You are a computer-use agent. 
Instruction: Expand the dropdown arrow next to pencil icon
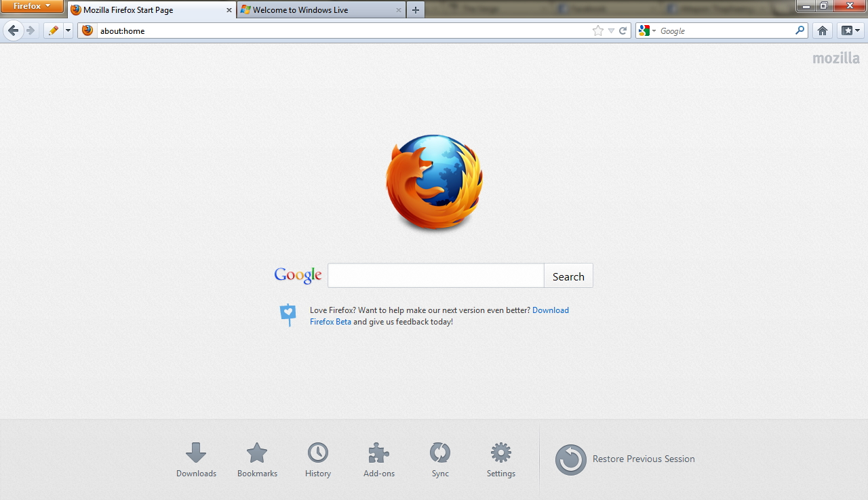[x=68, y=30]
